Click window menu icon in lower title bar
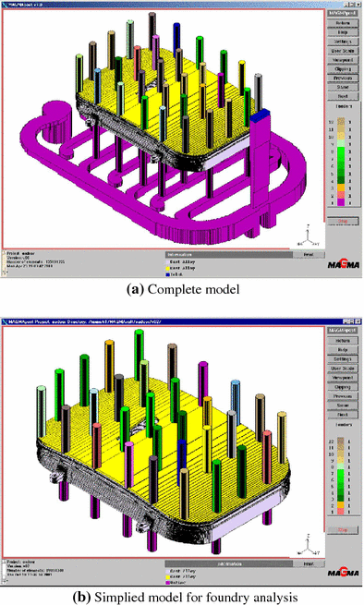The width and height of the screenshot is (364, 605). click(x=5, y=321)
